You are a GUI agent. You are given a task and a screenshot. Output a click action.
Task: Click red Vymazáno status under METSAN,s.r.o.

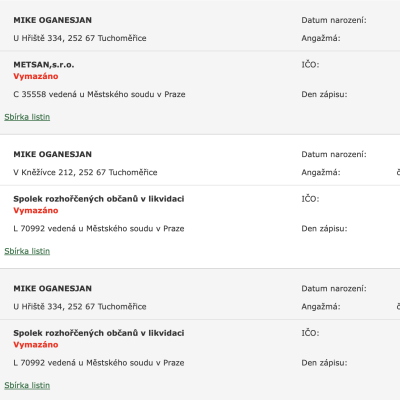point(36,76)
